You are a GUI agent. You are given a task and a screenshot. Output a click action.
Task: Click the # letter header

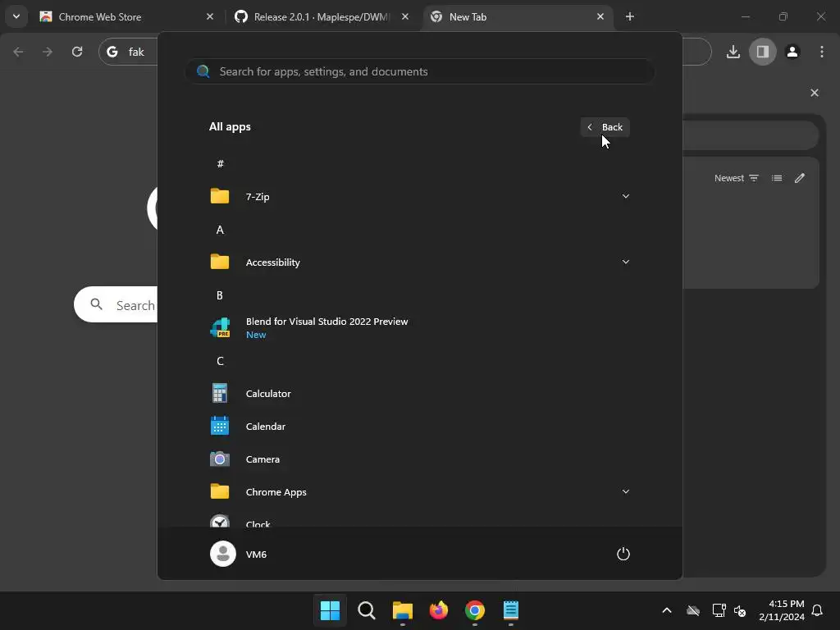click(x=220, y=163)
